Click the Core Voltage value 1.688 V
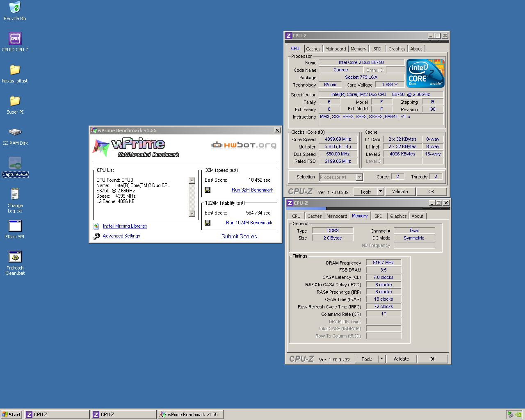Screen dimensions: 525x420 [390, 84]
